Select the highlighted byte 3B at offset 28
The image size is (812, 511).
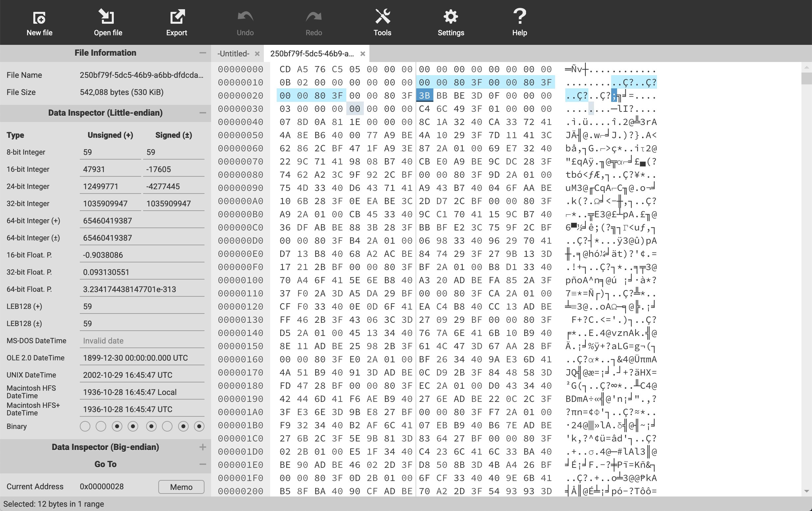pos(424,95)
